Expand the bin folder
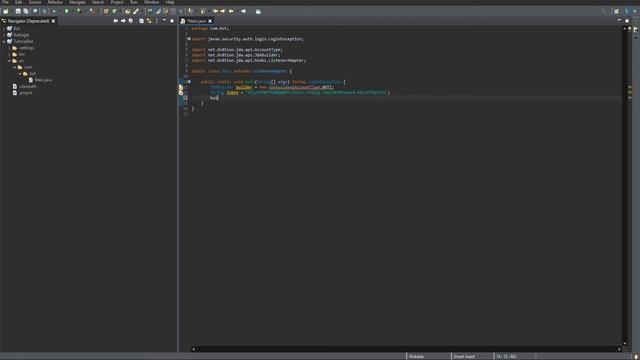Viewport: 640px width, 360px height. pyautogui.click(x=9, y=54)
